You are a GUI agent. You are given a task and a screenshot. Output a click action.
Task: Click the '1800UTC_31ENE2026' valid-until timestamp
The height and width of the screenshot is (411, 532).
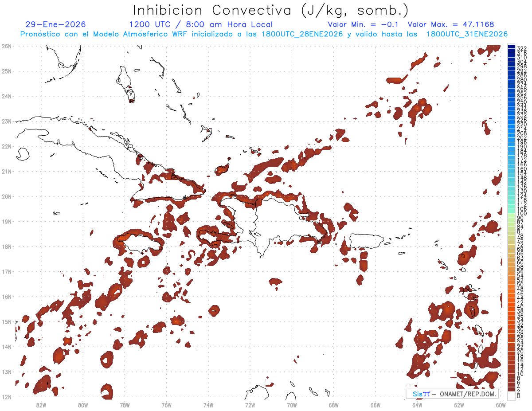click(466, 34)
